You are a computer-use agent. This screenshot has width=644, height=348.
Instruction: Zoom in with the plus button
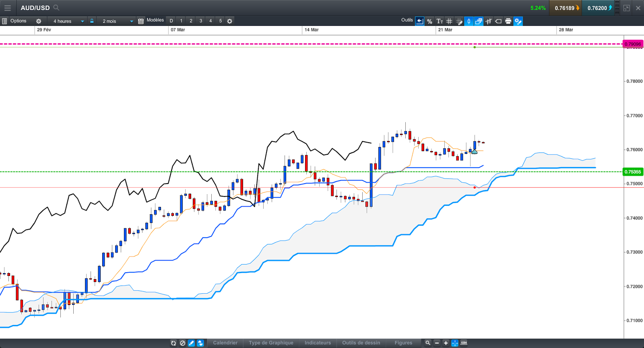coord(446,343)
